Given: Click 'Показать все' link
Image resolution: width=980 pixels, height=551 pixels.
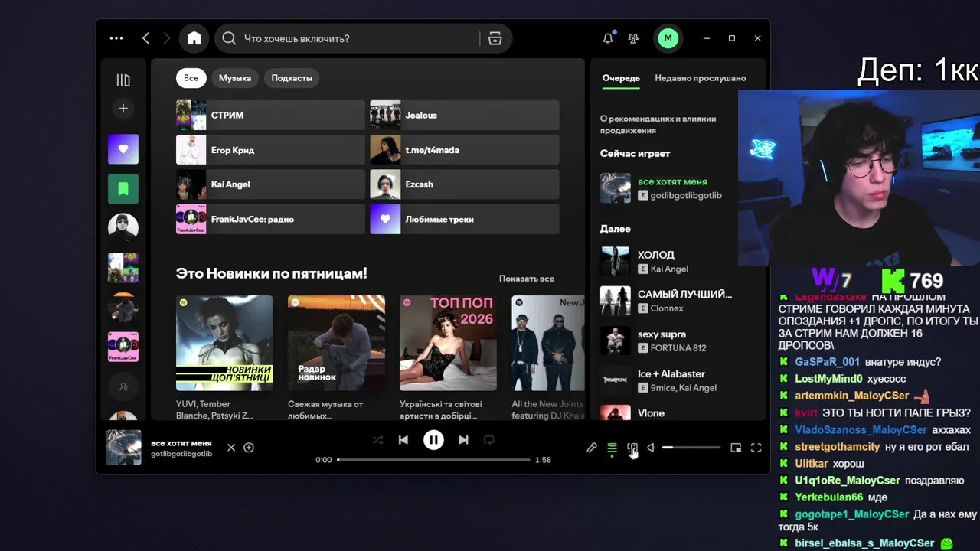Looking at the screenshot, I should (x=527, y=279).
